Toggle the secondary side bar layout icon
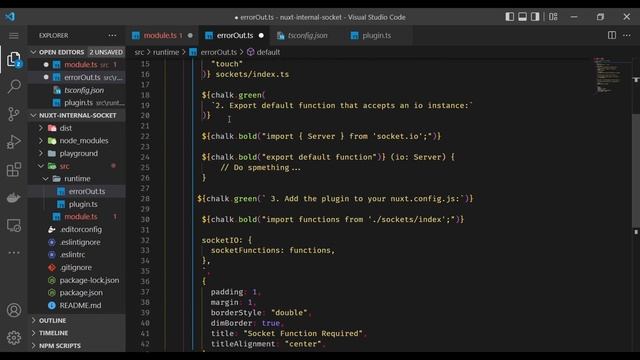Image resolution: width=640 pixels, height=360 pixels. (x=535, y=17)
